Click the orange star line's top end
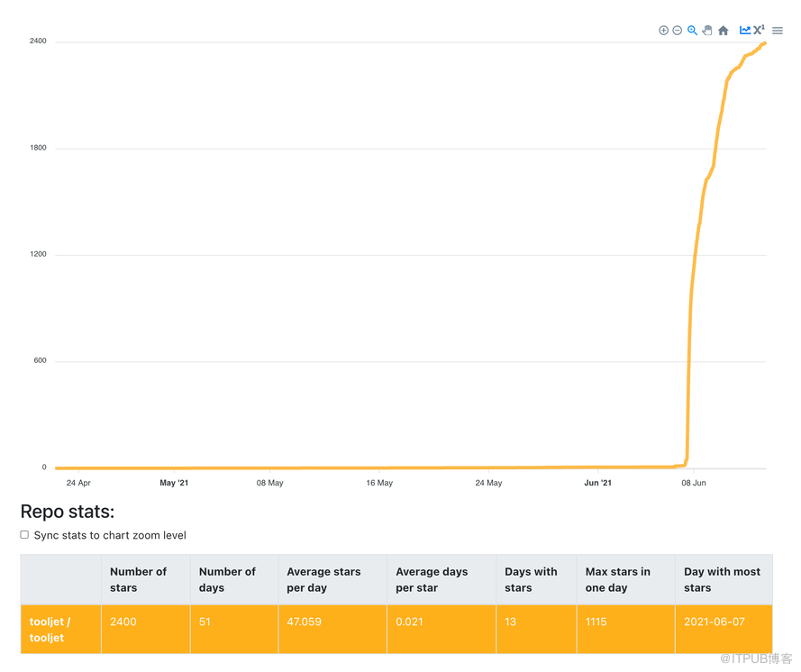 pyautogui.click(x=764, y=43)
